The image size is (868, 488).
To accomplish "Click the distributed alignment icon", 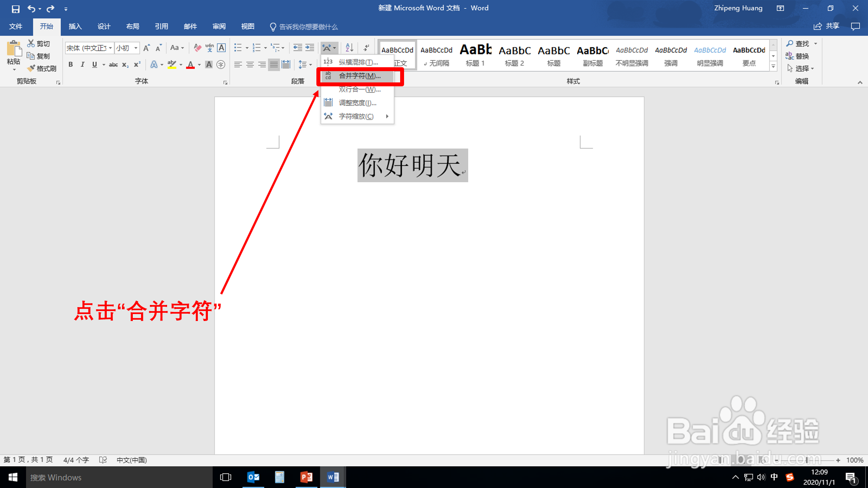I will coord(286,65).
